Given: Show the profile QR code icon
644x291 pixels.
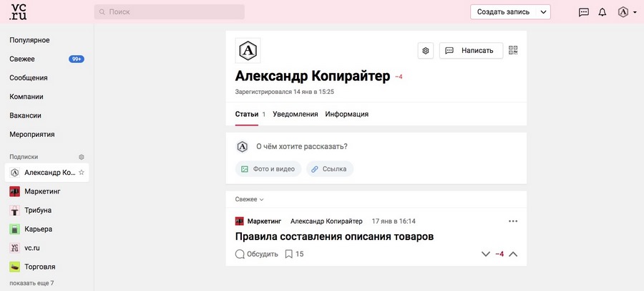Looking at the screenshot, I should [513, 51].
